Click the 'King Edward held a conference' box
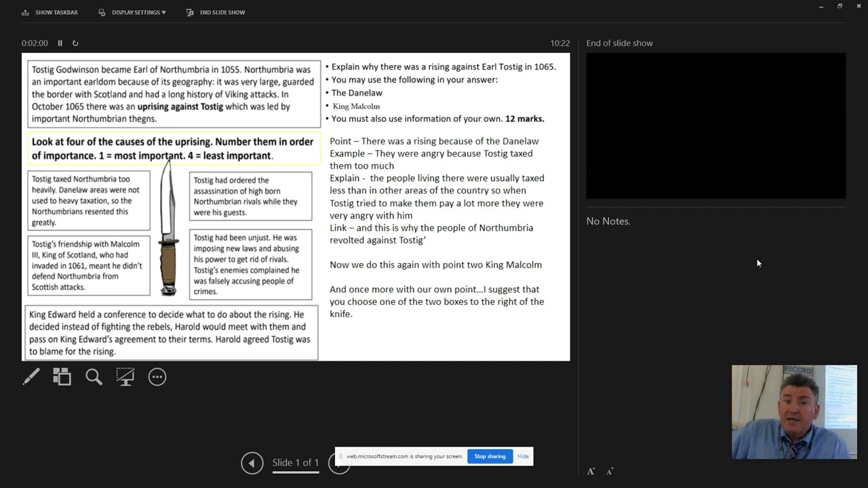The height and width of the screenshot is (488, 868). point(172,333)
